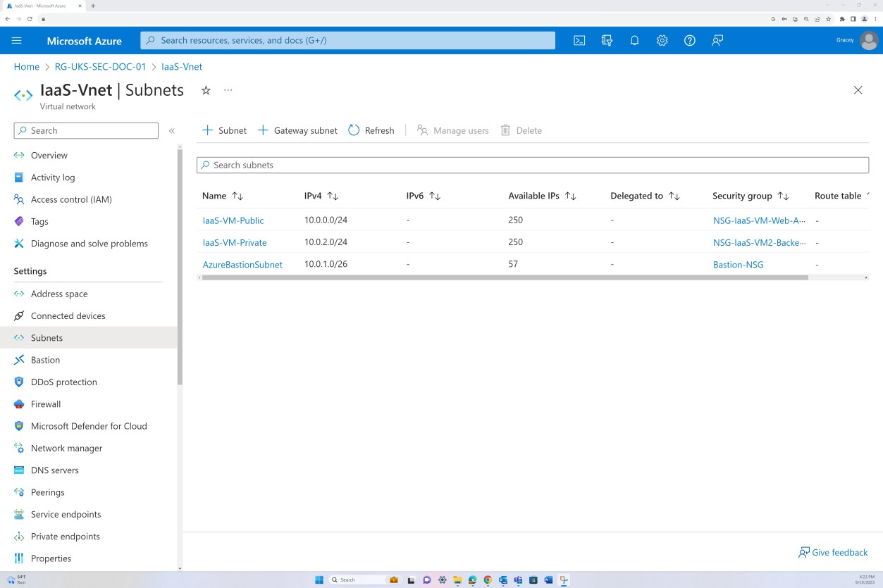Star IaaS-Vnet as a favorite

pos(205,90)
